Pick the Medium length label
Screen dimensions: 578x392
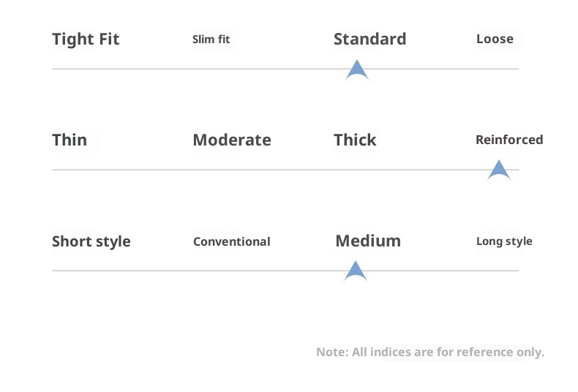tap(368, 241)
